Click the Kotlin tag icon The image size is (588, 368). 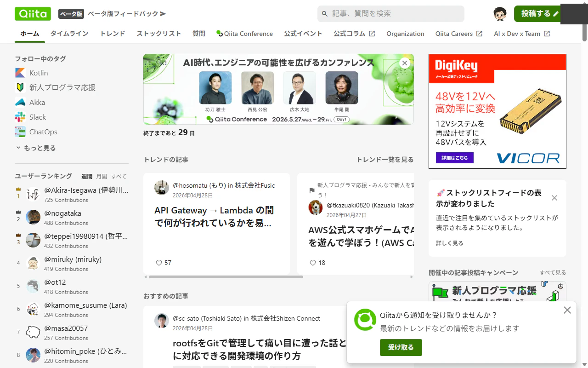(20, 73)
